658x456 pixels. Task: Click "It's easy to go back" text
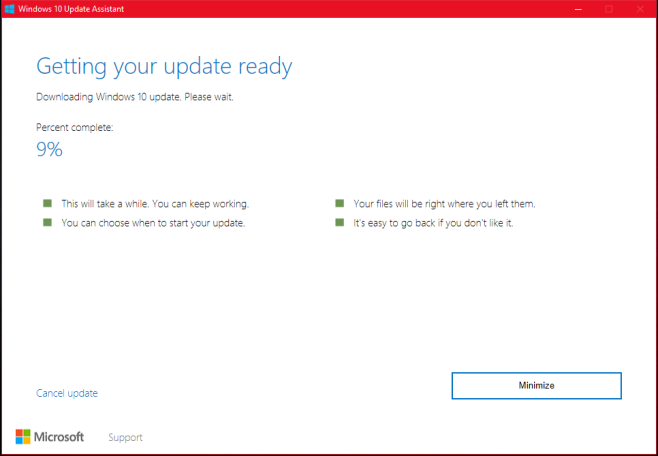pyautogui.click(x=433, y=223)
